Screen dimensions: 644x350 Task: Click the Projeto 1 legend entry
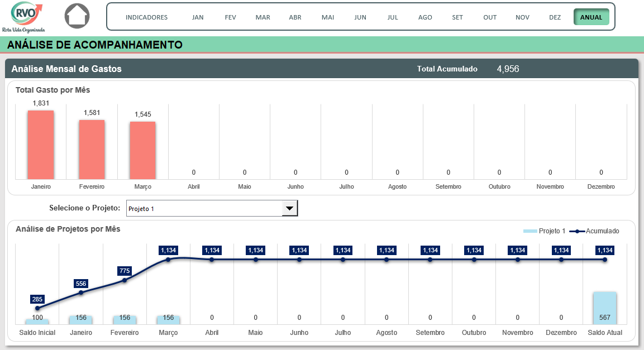544,231
